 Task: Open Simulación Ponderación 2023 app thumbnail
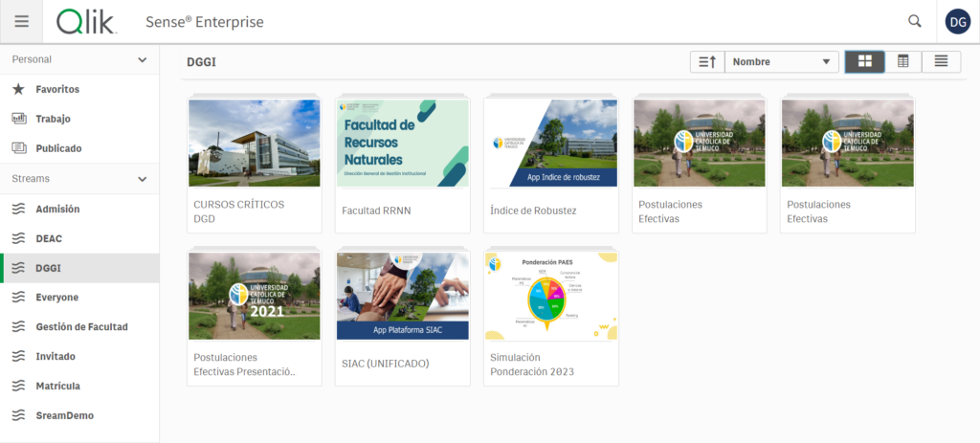(x=551, y=297)
